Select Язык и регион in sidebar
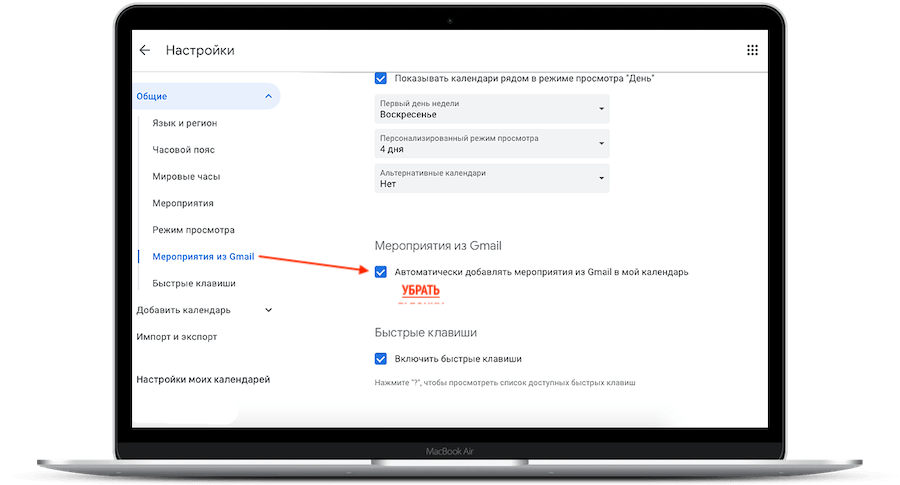The width and height of the screenshot is (900, 485). click(x=185, y=123)
